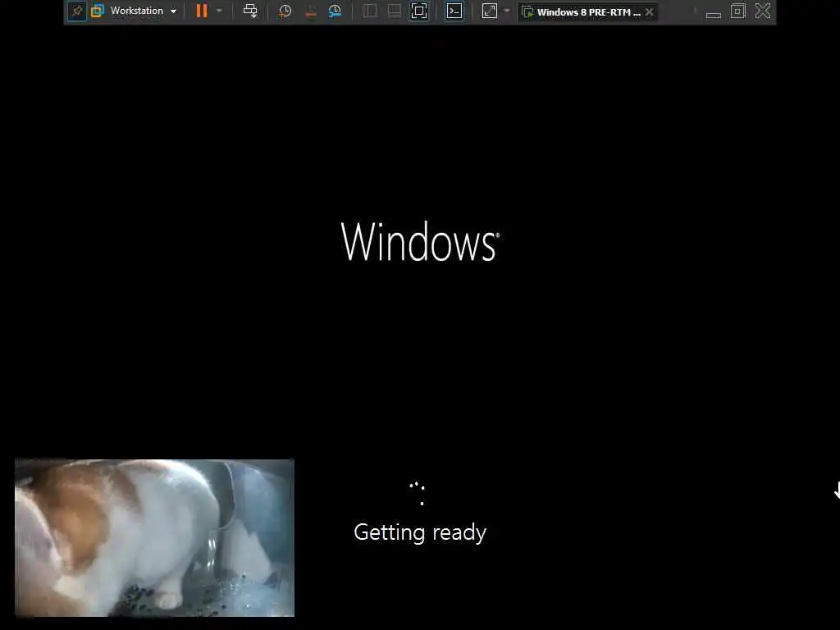840x630 pixels.
Task: Expand the Workstation dropdown arrow
Action: click(x=173, y=11)
